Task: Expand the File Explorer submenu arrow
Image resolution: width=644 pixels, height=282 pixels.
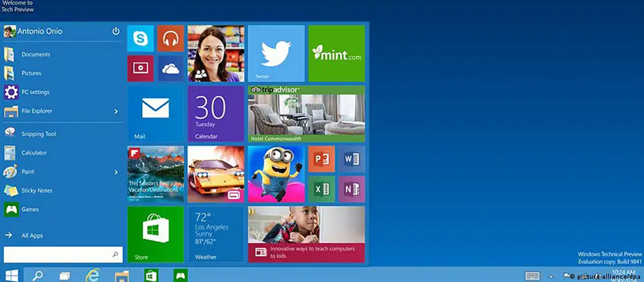Action: click(x=116, y=111)
